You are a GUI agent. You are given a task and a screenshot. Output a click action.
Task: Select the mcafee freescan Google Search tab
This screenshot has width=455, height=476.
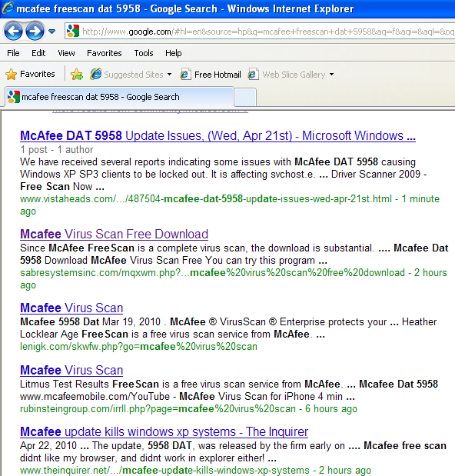click(x=119, y=97)
